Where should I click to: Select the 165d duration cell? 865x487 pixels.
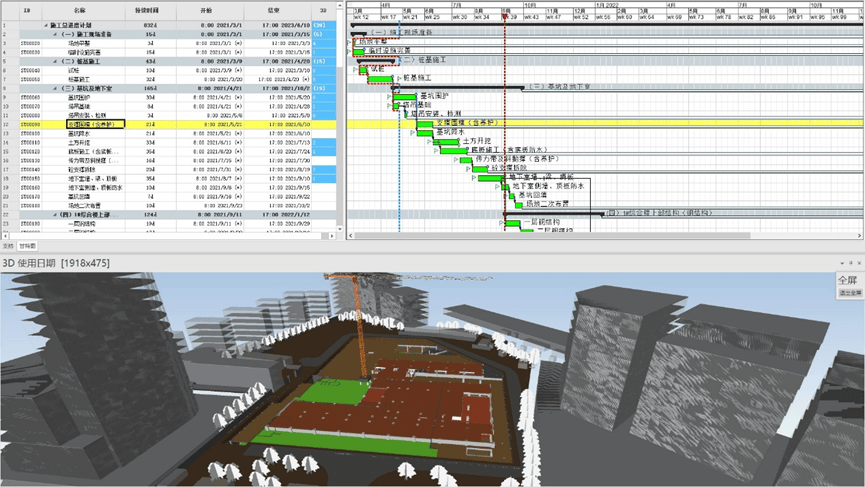(x=149, y=88)
